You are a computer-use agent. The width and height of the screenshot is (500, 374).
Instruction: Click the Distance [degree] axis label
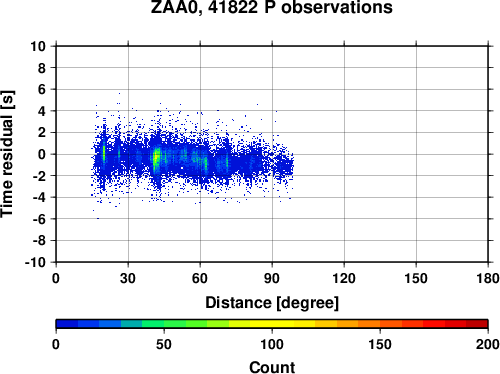point(272,303)
